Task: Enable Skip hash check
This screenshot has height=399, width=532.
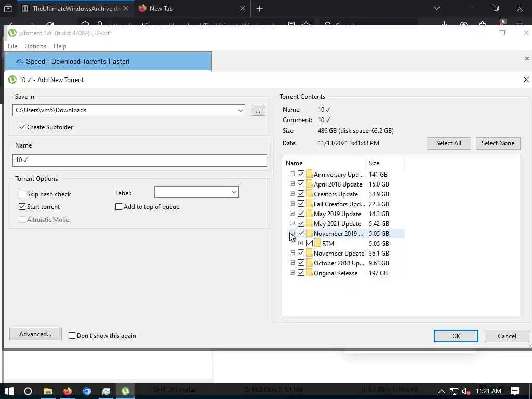Action: (22, 194)
